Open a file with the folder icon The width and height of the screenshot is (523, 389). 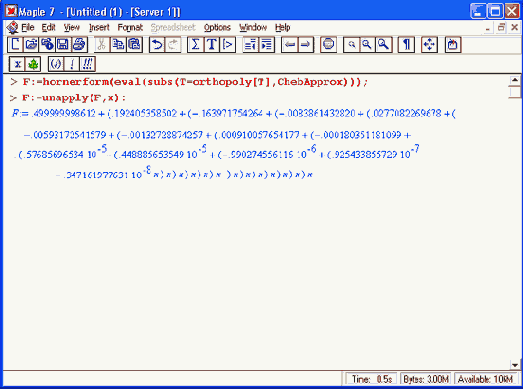click(x=31, y=44)
